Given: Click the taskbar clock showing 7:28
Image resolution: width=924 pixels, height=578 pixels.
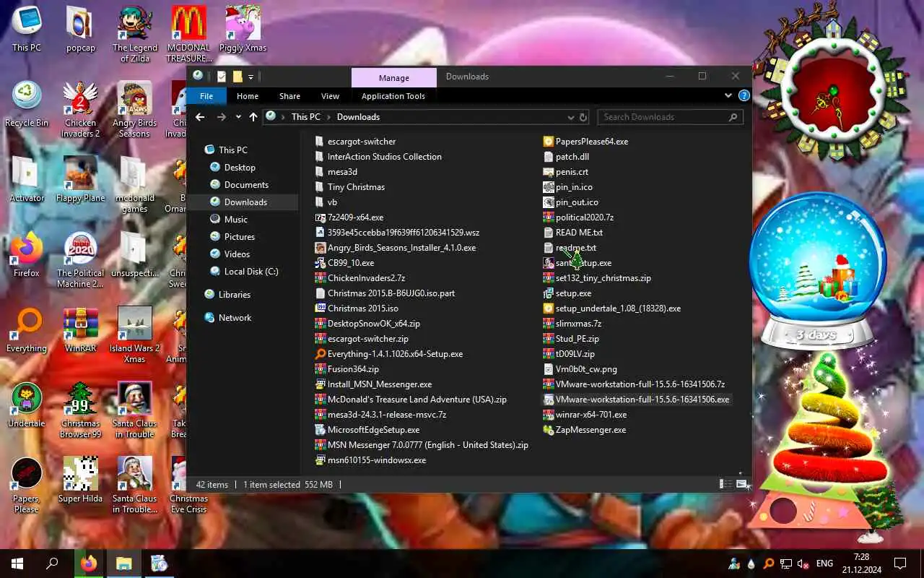Looking at the screenshot, I should (x=861, y=564).
